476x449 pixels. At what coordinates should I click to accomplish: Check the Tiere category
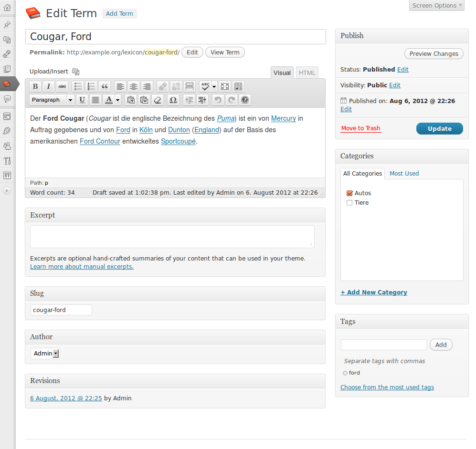349,203
